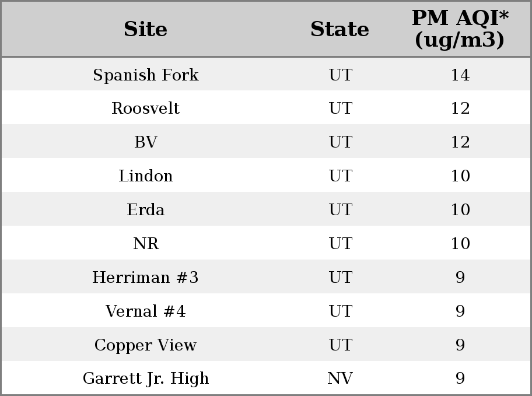Image resolution: width=532 pixels, height=396 pixels.
Task: Select the UT cell for Spanish Fork
Action: 341,75
